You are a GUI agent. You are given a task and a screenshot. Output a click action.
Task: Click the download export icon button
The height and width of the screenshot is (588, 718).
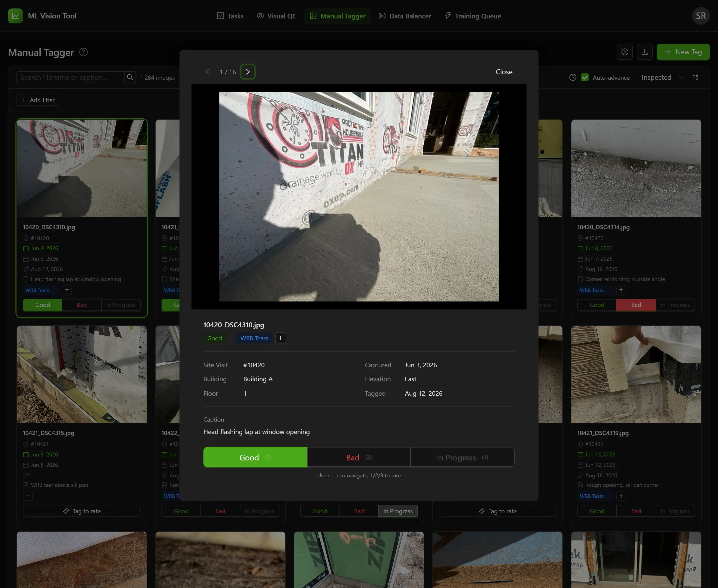tap(644, 52)
